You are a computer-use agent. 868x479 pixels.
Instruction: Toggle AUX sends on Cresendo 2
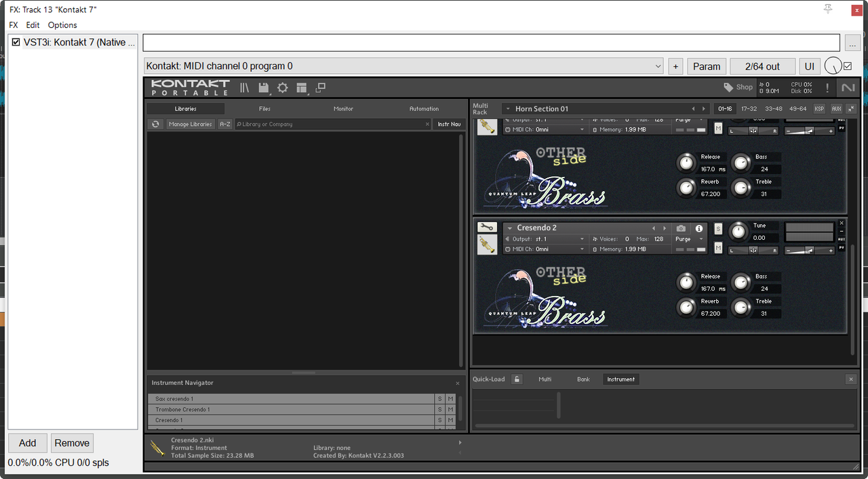tap(842, 239)
